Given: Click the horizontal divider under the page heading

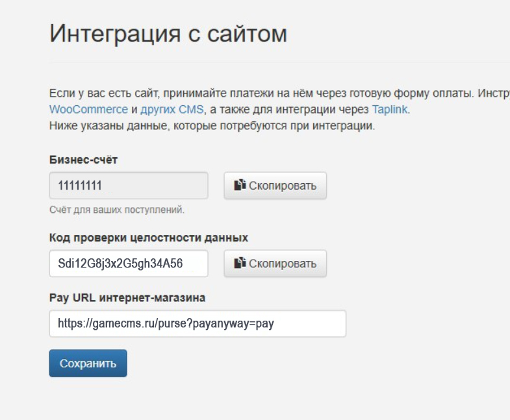Looking at the screenshot, I should (279, 63).
